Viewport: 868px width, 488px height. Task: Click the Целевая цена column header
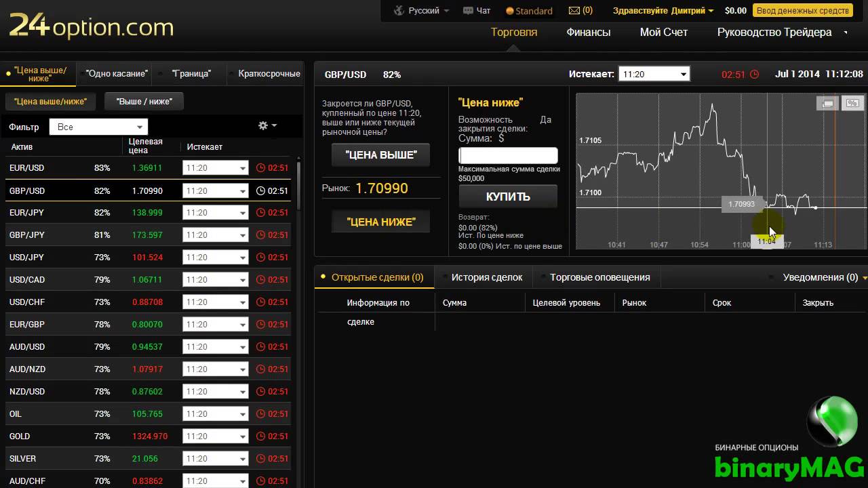[x=145, y=146]
